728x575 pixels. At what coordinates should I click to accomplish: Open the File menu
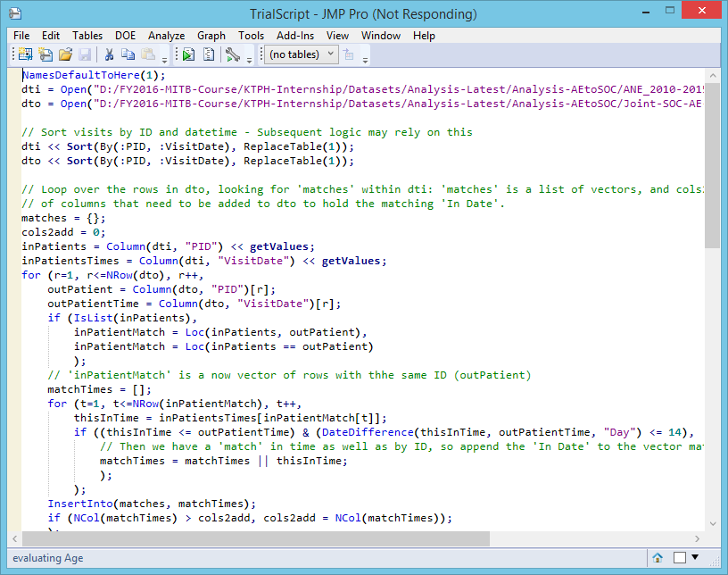21,36
